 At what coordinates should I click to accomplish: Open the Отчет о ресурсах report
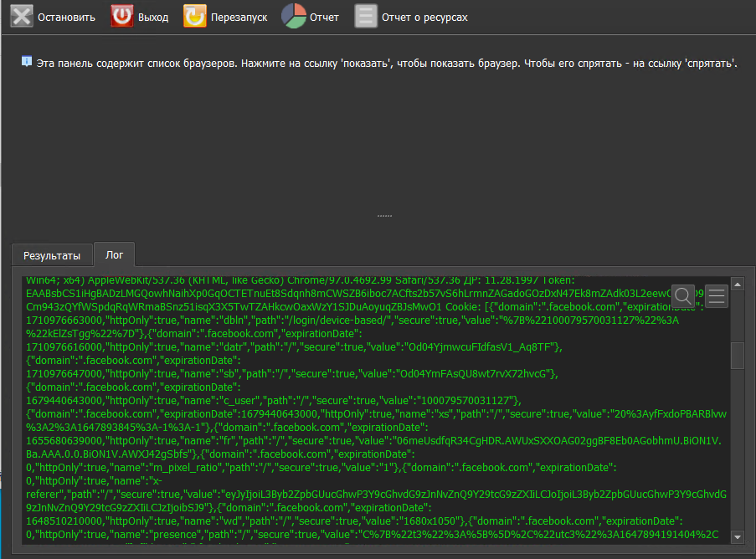(411, 17)
